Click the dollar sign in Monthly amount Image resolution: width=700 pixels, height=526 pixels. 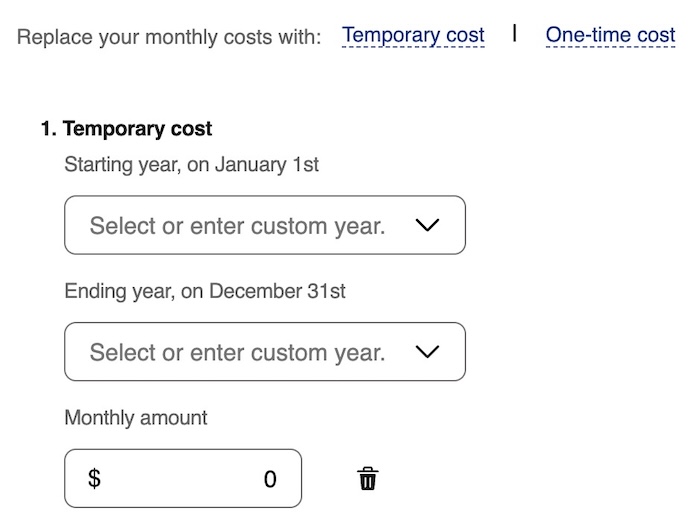point(95,479)
